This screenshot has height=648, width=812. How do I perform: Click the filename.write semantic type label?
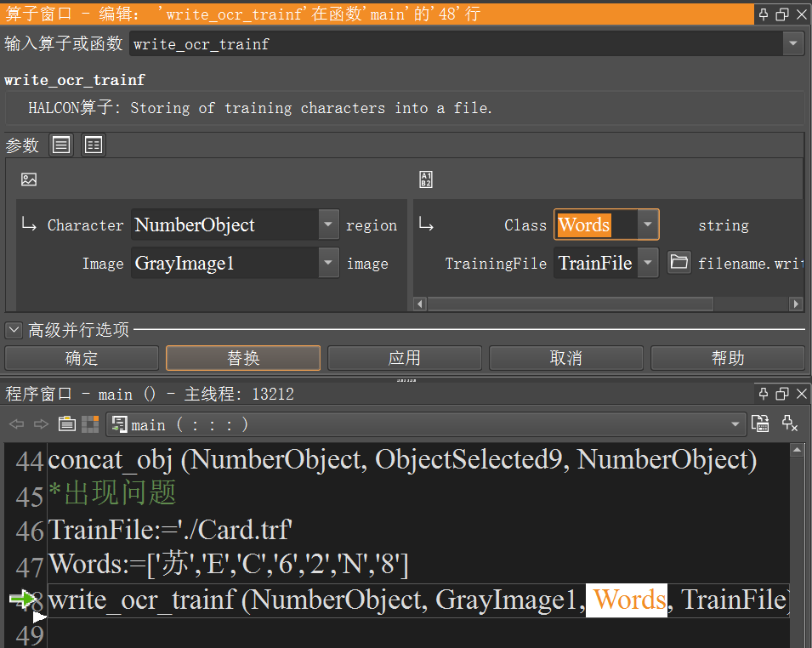pos(751,263)
